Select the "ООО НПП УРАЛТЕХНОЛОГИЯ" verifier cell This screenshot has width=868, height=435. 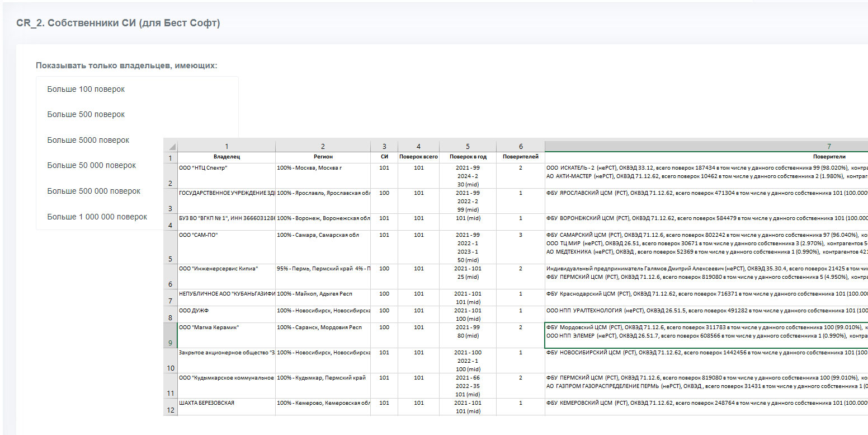[x=706, y=314]
